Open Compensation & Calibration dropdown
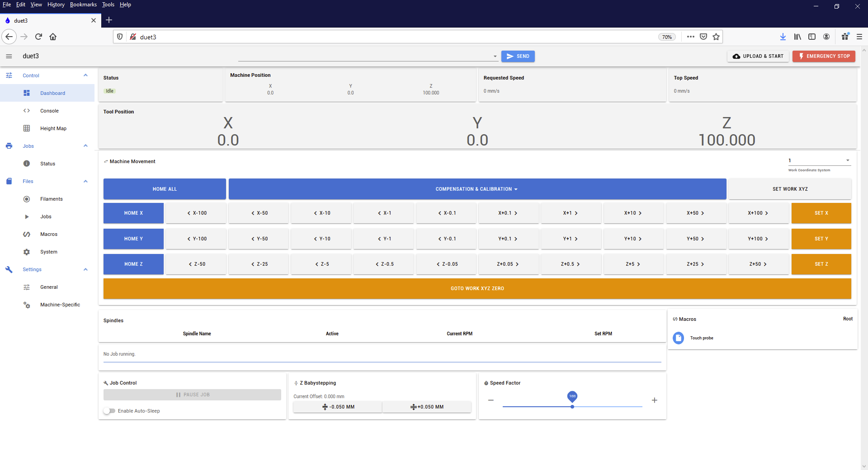Image resolution: width=868 pixels, height=470 pixels. tap(477, 189)
